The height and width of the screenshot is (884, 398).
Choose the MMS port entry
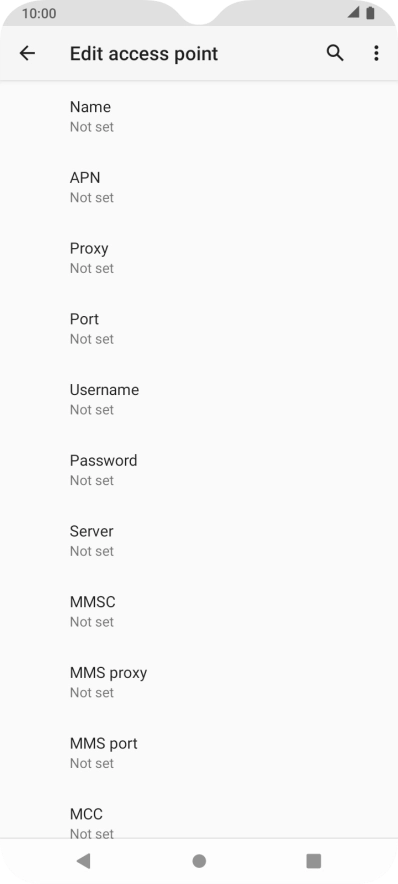[199, 753]
